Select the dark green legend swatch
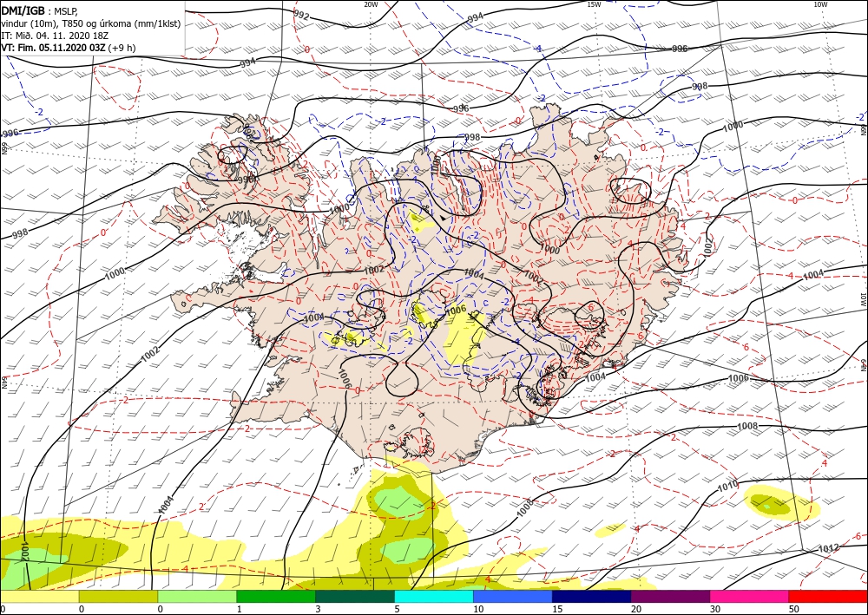The height and width of the screenshot is (615, 868). pyautogui.click(x=355, y=596)
